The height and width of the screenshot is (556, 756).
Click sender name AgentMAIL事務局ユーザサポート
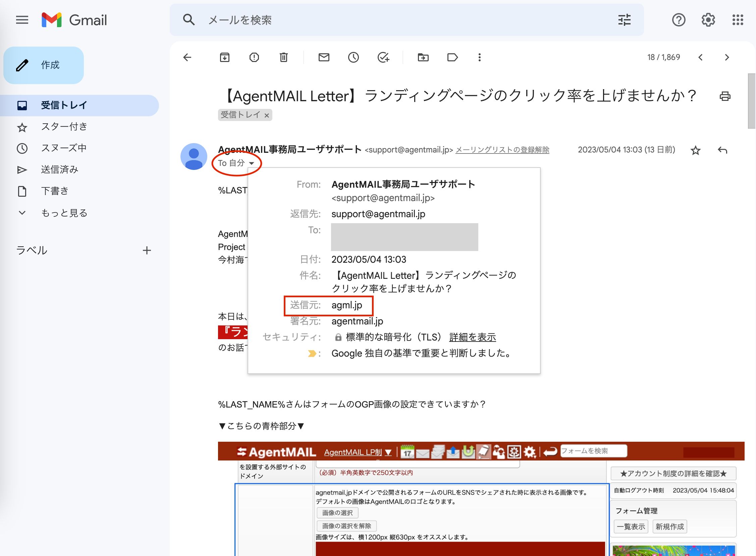tap(289, 149)
